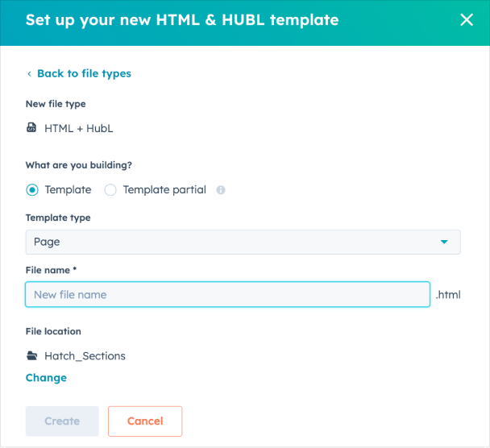This screenshot has height=448, width=490.
Task: Click the dropdown arrow in Template type
Action: (443, 242)
